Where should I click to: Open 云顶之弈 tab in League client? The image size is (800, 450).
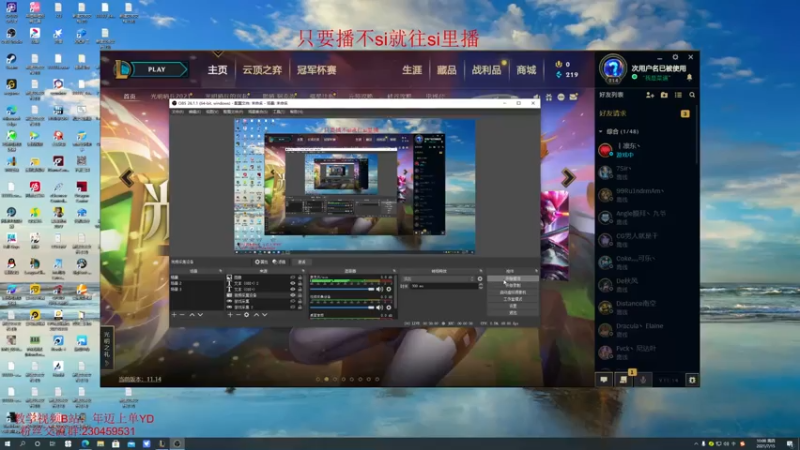pyautogui.click(x=262, y=70)
